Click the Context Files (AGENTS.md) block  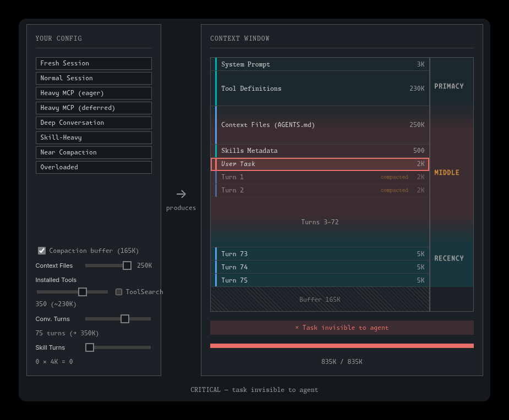click(320, 125)
